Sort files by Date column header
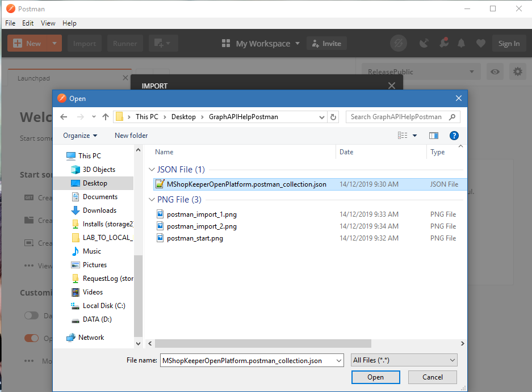Image resolution: width=532 pixels, height=392 pixels. pyautogui.click(x=346, y=152)
